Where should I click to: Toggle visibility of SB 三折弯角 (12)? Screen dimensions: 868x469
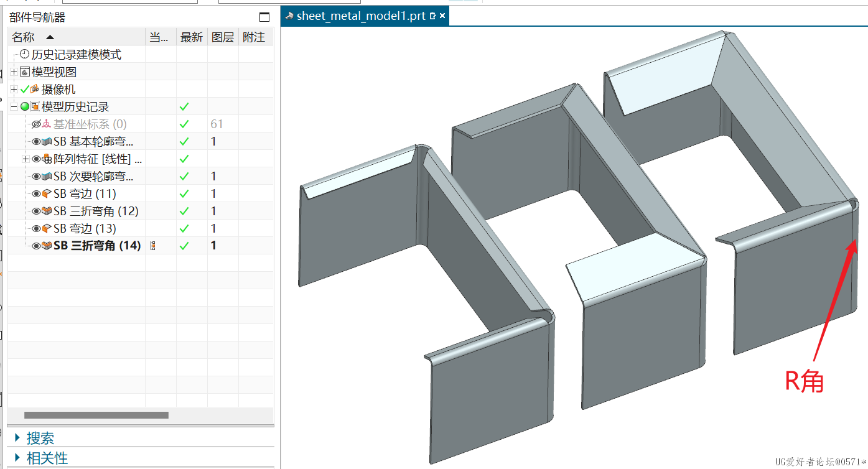[36, 211]
